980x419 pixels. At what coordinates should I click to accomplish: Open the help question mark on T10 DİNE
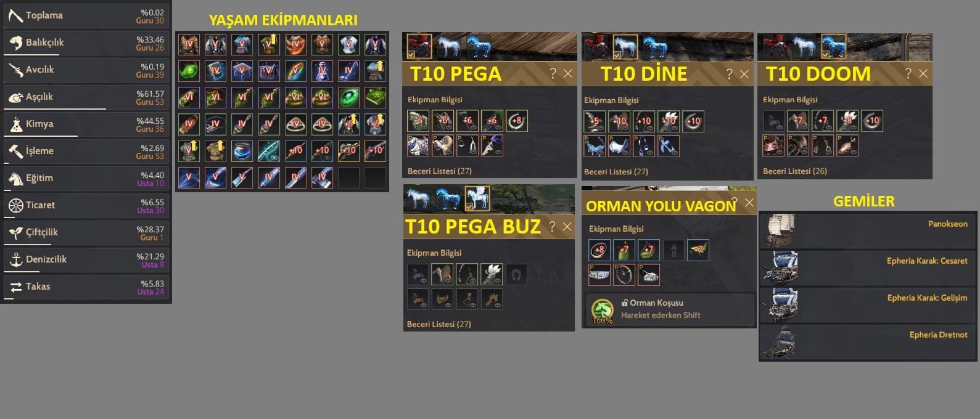point(729,74)
